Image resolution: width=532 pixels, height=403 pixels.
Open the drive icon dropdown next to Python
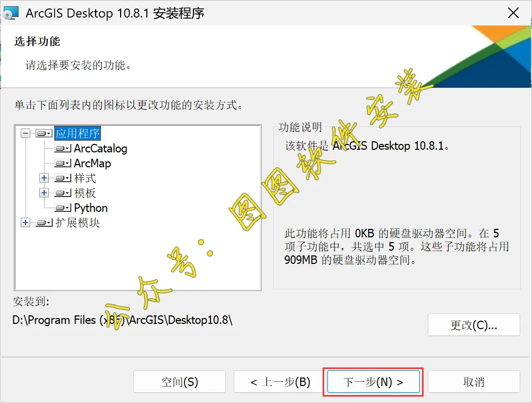(x=63, y=208)
